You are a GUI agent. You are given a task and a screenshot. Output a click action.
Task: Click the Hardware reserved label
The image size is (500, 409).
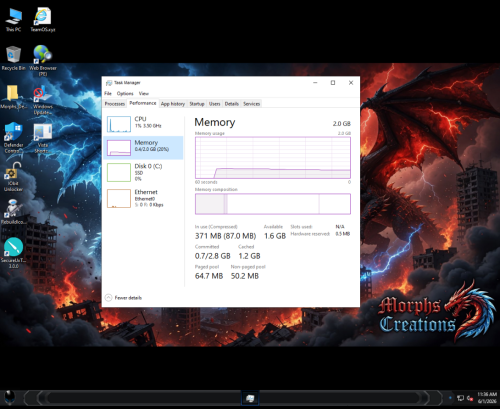[310, 234]
